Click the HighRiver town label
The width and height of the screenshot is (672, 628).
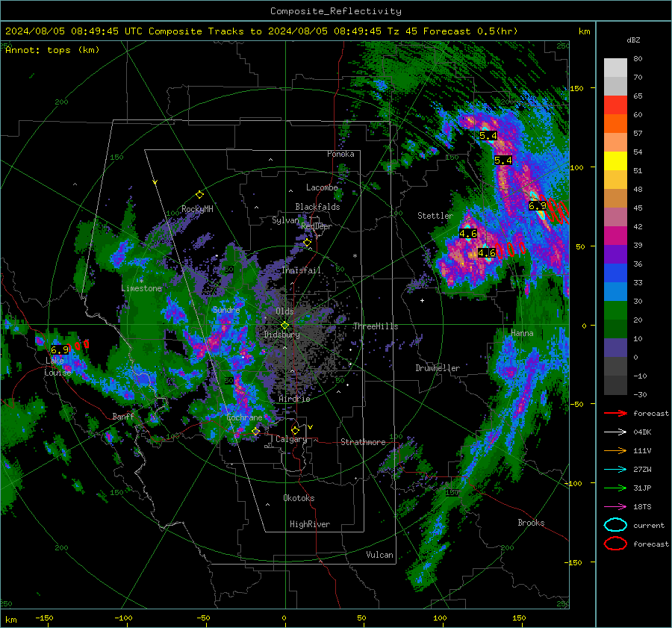click(x=310, y=524)
